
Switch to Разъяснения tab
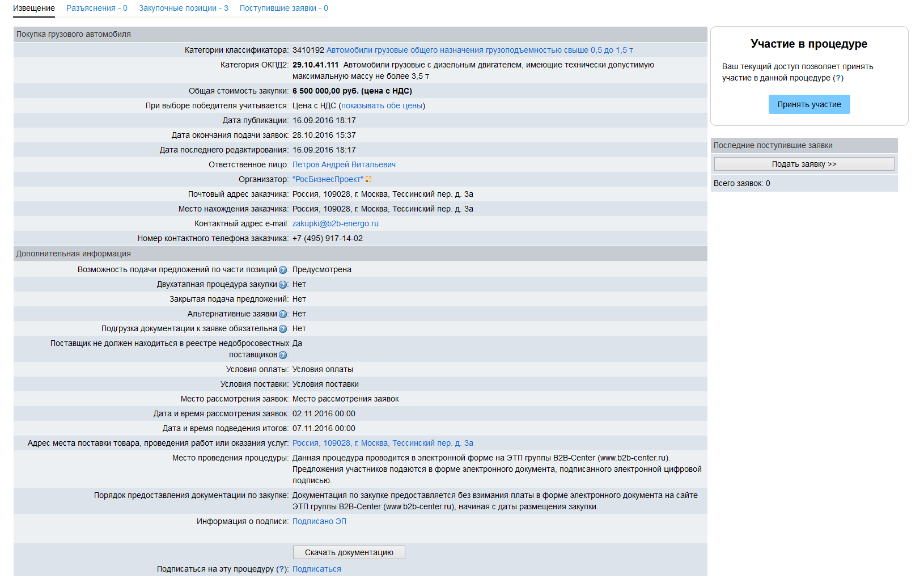96,9
